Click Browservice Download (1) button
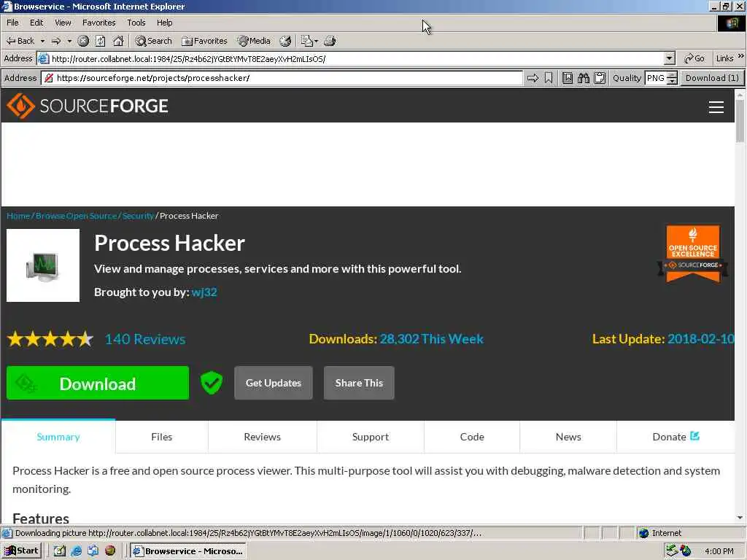The width and height of the screenshot is (747, 560). (x=712, y=78)
